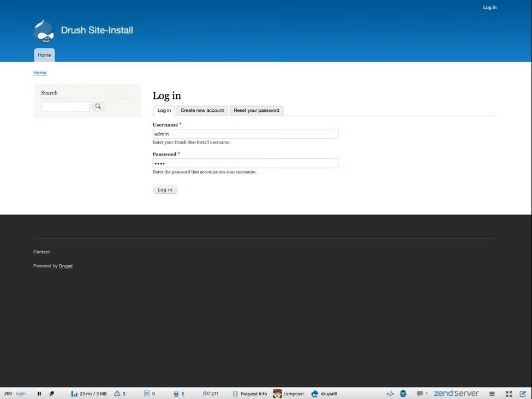
Task: Click the Drupal drop logo in header
Action: (x=44, y=31)
